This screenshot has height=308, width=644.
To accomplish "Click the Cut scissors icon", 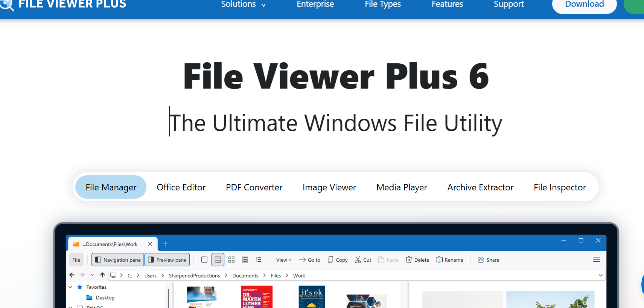I will coord(363,260).
